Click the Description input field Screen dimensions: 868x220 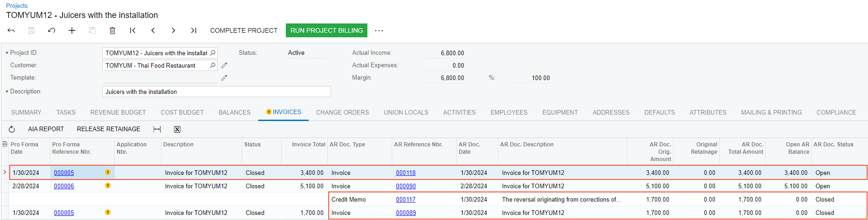[216, 92]
